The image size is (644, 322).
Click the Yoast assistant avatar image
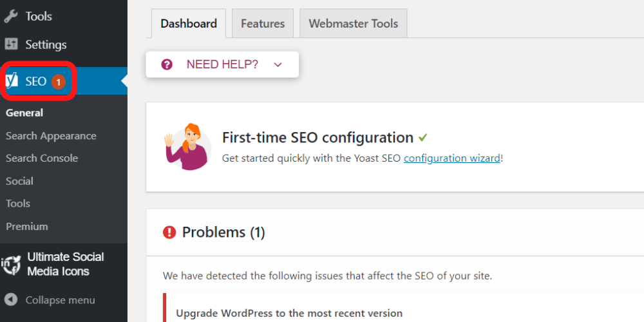[x=187, y=146]
